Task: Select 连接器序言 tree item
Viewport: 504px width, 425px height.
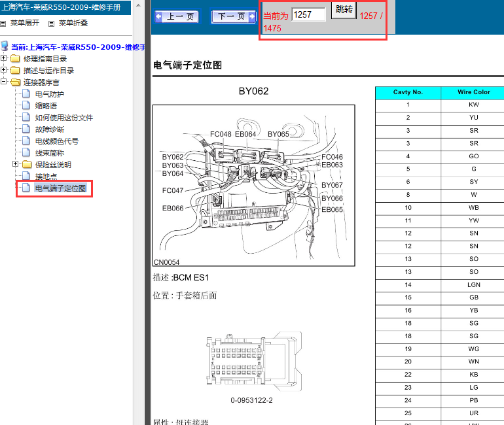Action: point(41,82)
